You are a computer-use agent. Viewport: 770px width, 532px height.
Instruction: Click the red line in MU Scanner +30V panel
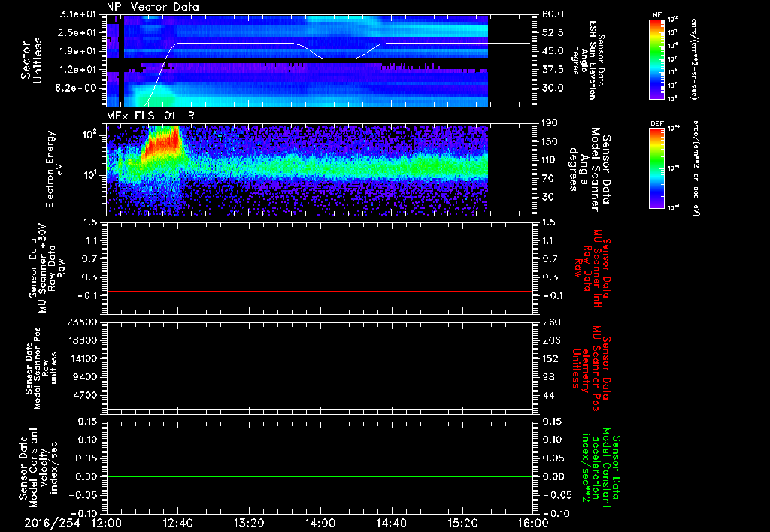320,292
